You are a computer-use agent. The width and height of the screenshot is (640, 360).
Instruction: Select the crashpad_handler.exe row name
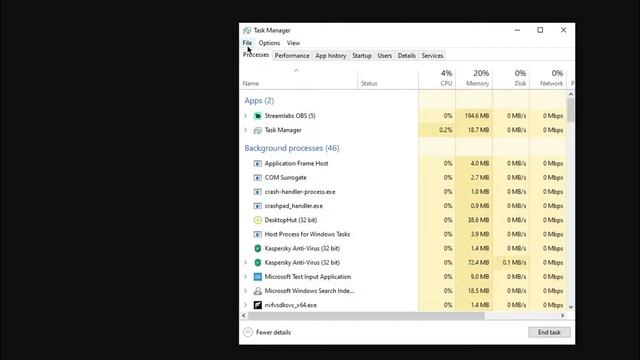point(293,206)
